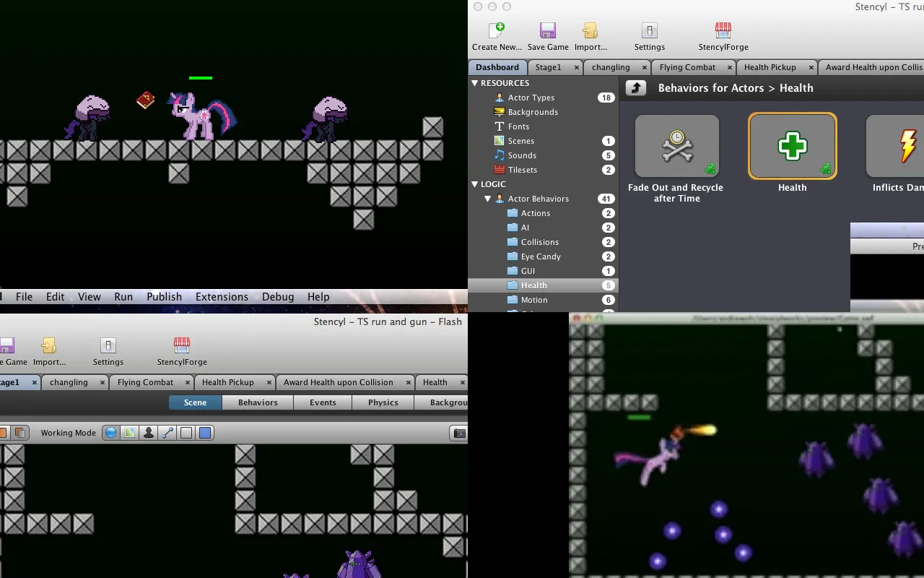Open the Run menu
Image resolution: width=924 pixels, height=578 pixels.
pyautogui.click(x=123, y=296)
